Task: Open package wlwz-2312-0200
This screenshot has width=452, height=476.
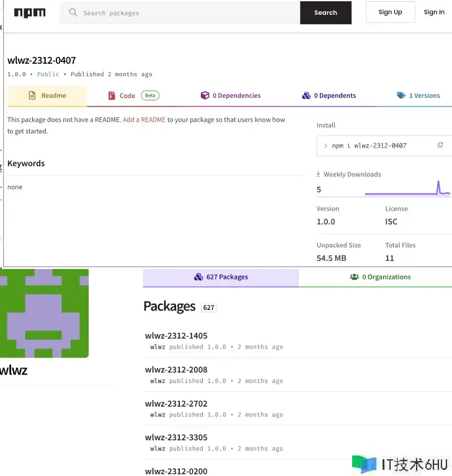Action: (x=176, y=471)
